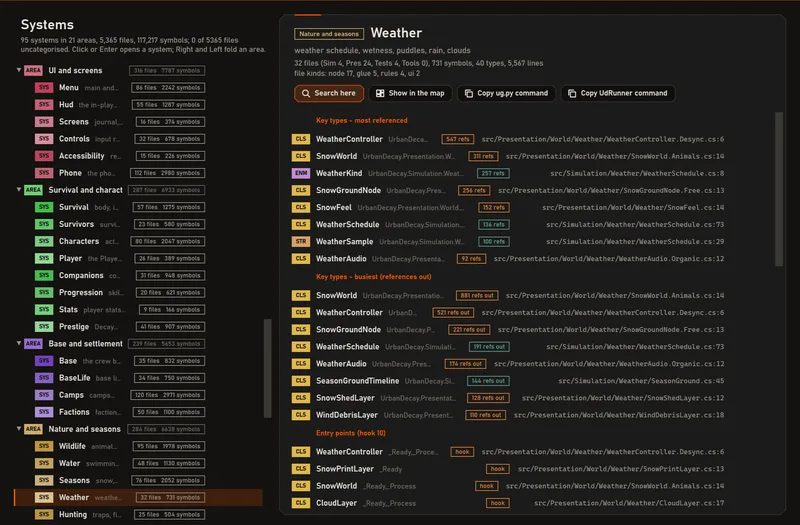The image size is (800, 525).
Task: Click CLS badge of WindDebrisLayer row
Action: click(x=301, y=415)
